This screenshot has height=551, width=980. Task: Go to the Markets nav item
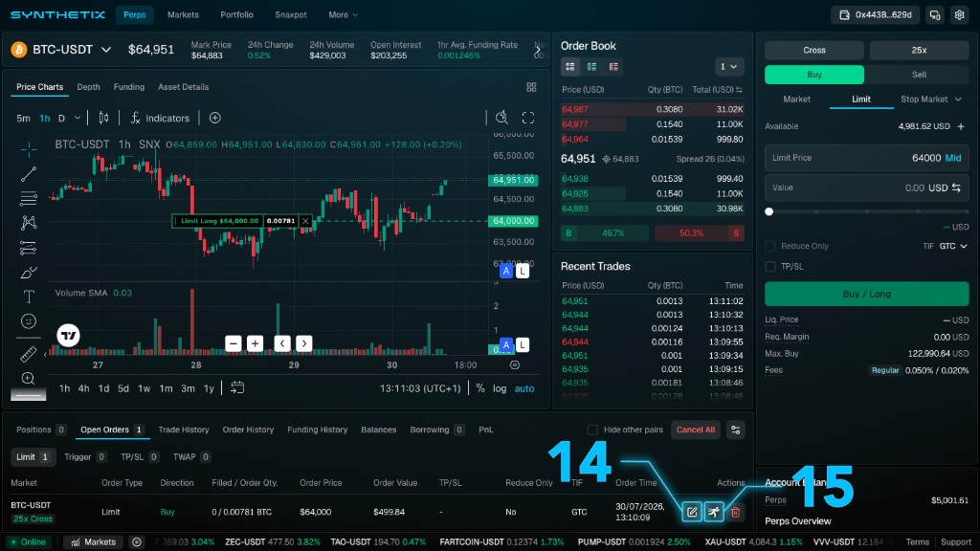[x=183, y=15]
